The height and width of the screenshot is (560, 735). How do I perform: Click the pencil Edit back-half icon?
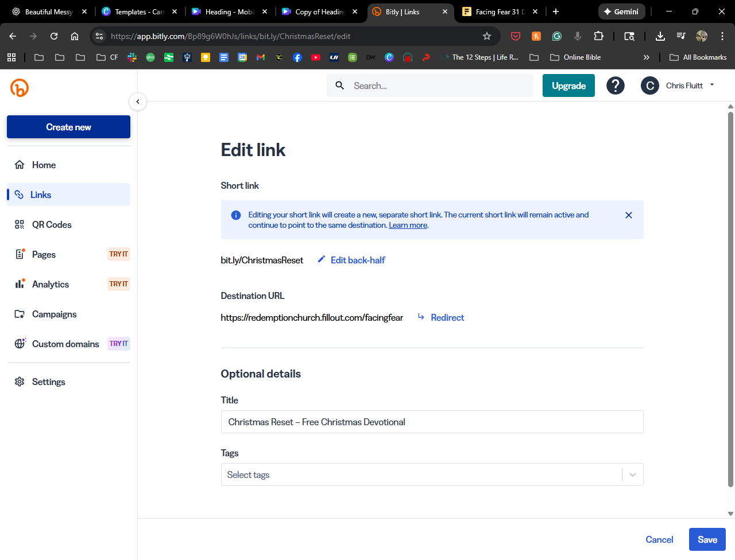[322, 260]
